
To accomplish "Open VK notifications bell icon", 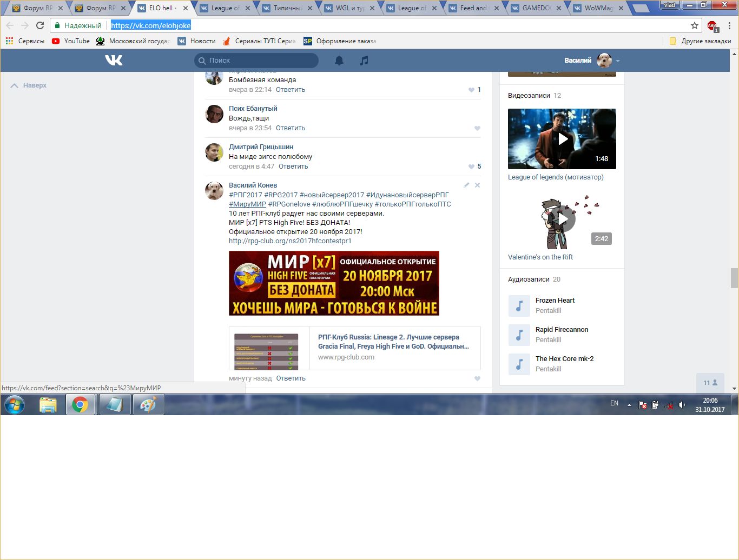I will [x=339, y=61].
